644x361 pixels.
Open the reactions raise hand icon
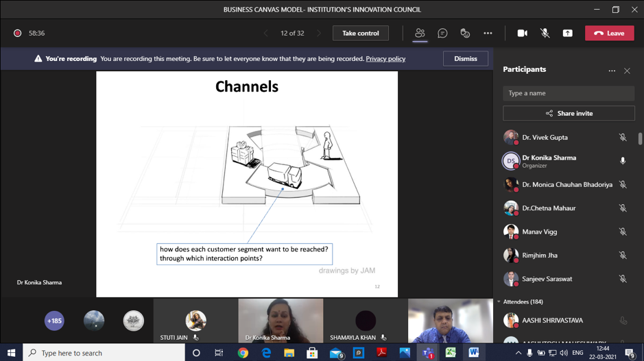[x=465, y=34]
